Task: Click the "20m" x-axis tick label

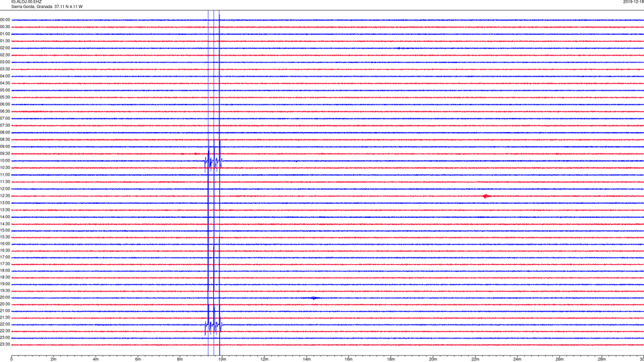Action: point(433,359)
